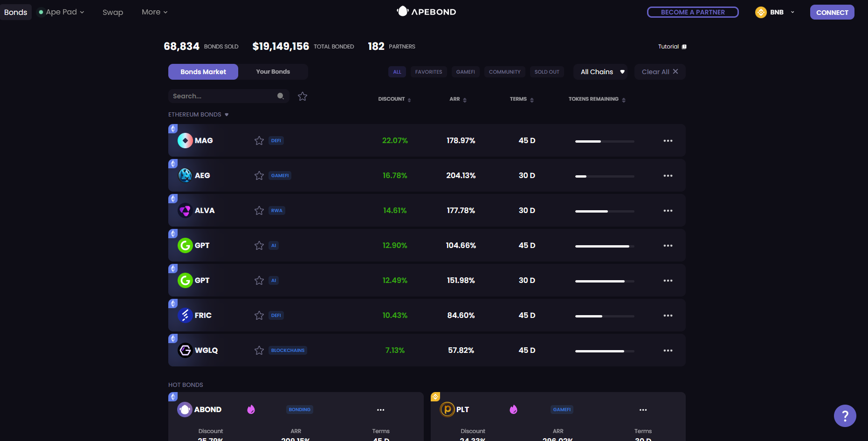Screen dimensions: 868x441
Task: Open the more options for WGLQ row
Action: click(x=668, y=351)
